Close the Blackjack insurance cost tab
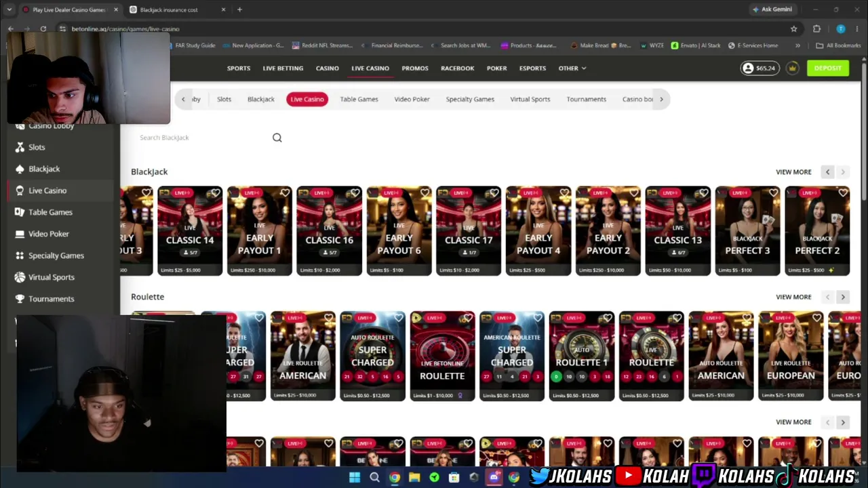This screenshot has height=488, width=868. tap(224, 9)
